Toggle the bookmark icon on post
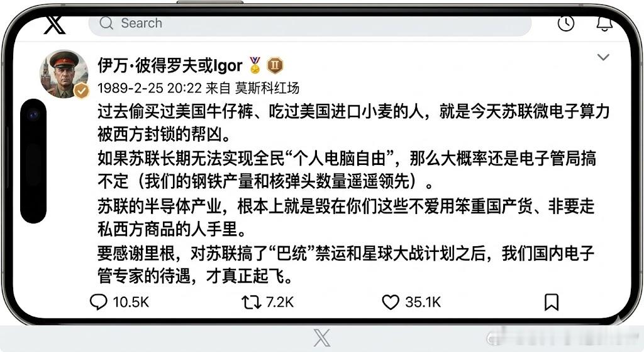The width and height of the screenshot is (644, 352). (x=551, y=302)
